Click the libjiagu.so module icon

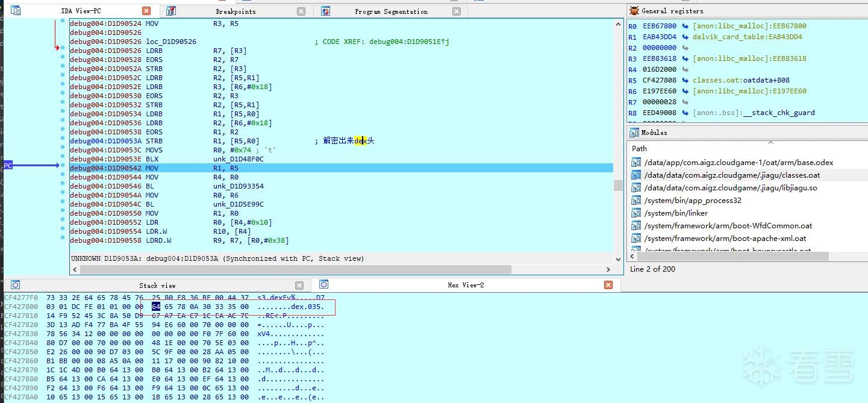click(636, 188)
